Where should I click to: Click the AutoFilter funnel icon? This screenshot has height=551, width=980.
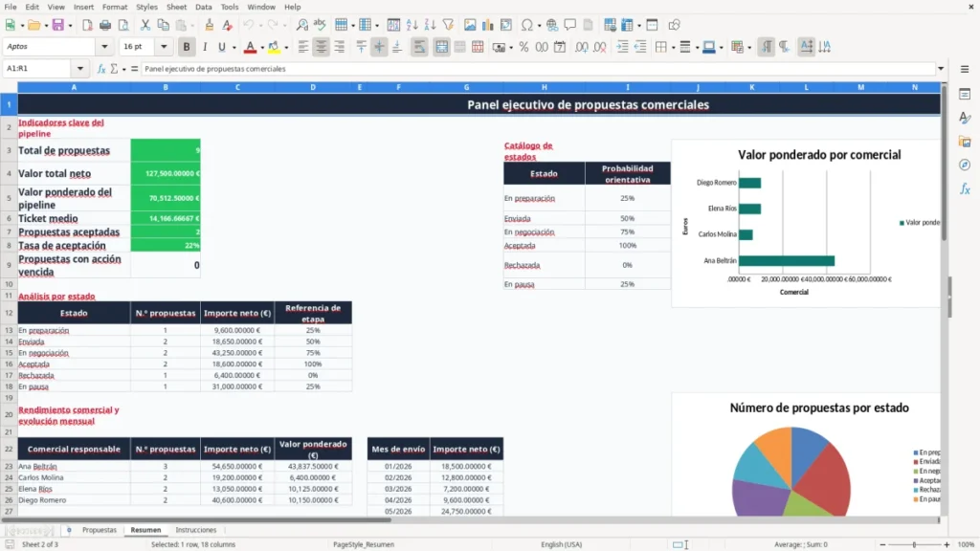pyautogui.click(x=448, y=25)
